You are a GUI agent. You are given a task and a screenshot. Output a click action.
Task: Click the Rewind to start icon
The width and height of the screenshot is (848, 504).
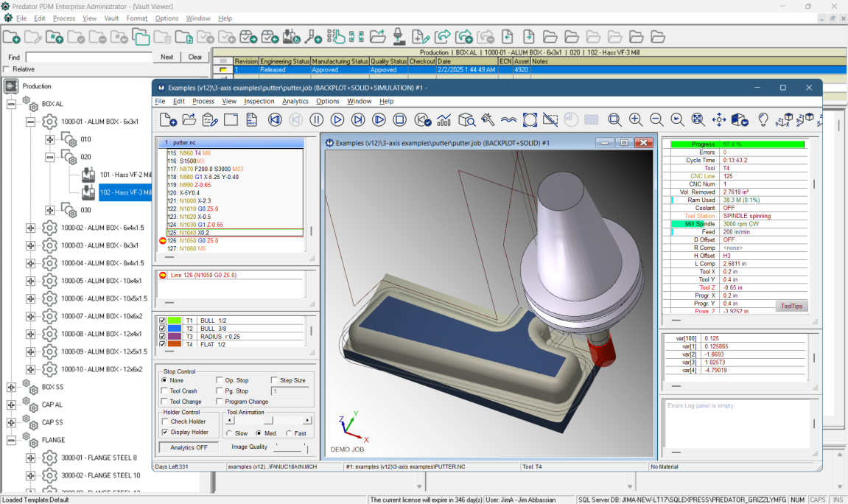pos(275,119)
